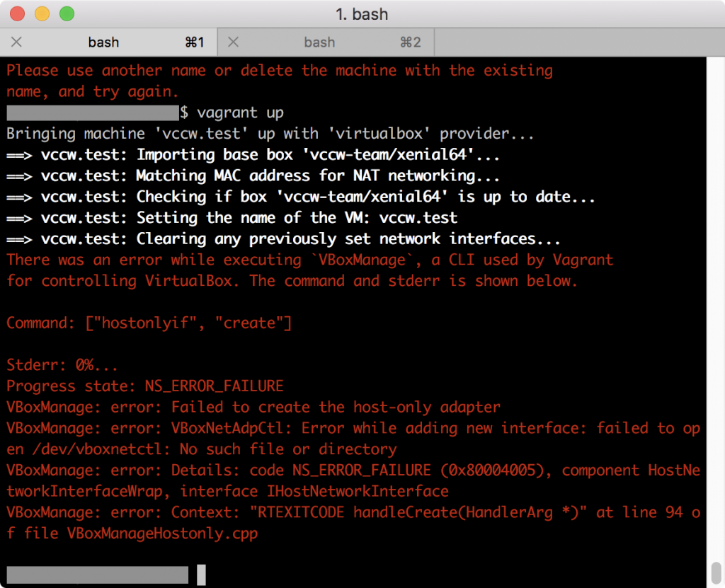Close the first bash tab
Image resolution: width=725 pixels, height=588 pixels.
pyautogui.click(x=17, y=42)
